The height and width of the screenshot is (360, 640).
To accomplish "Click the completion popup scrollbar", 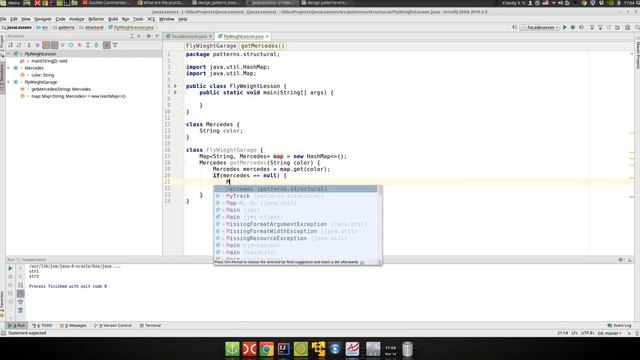I will point(380,191).
